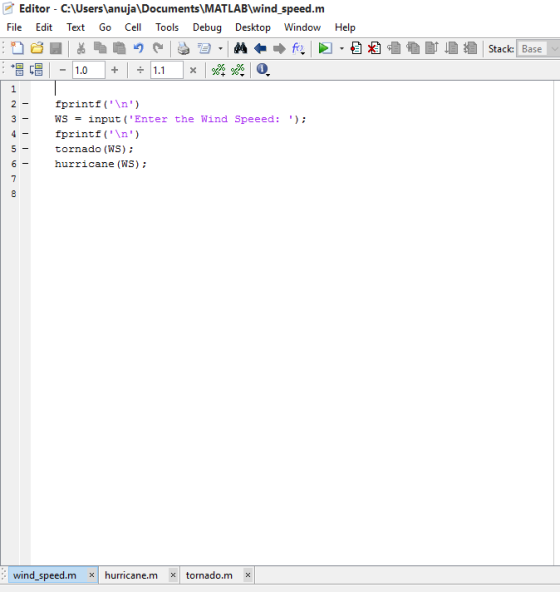Multiply value with the × button
This screenshot has width=560, height=592.
(193, 70)
